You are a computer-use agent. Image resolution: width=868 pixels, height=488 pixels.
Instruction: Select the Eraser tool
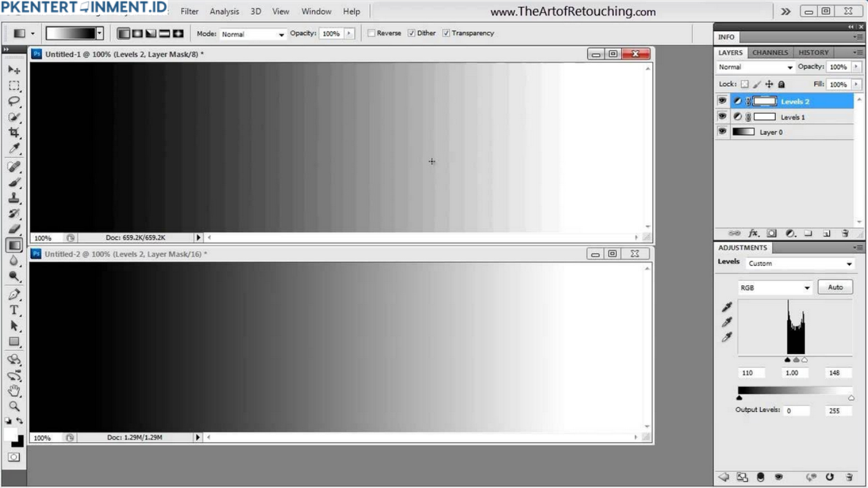click(14, 229)
